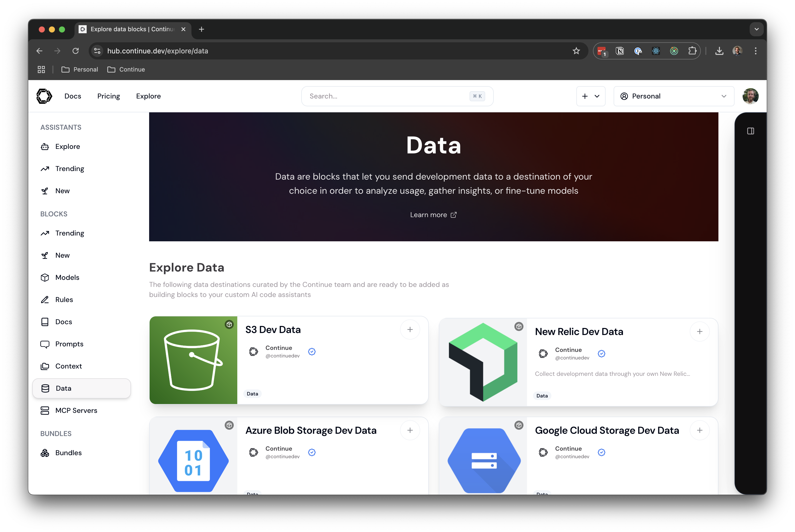
Task: Open the Docs navigation item
Action: click(73, 96)
